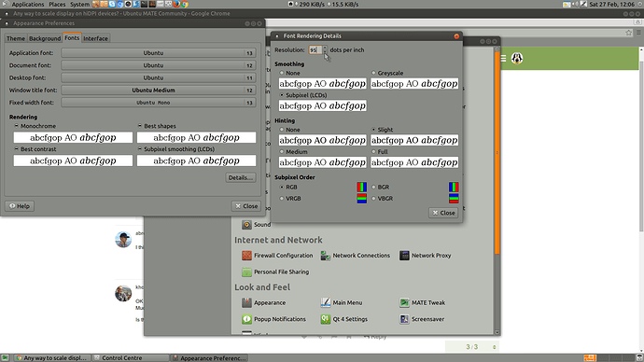
Task: Open hamburger menu in green page header
Action: click(x=503, y=58)
